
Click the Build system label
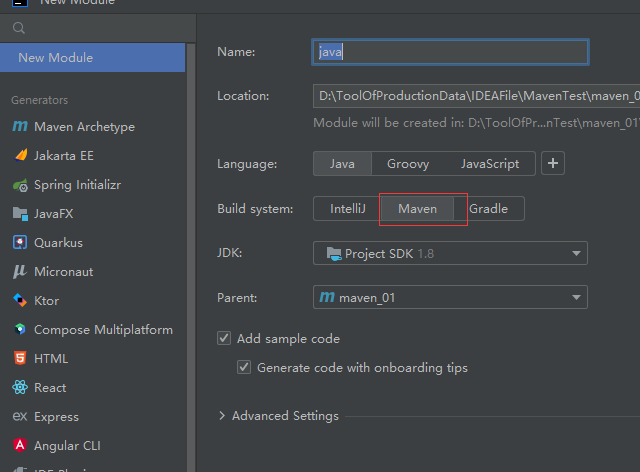(x=255, y=209)
